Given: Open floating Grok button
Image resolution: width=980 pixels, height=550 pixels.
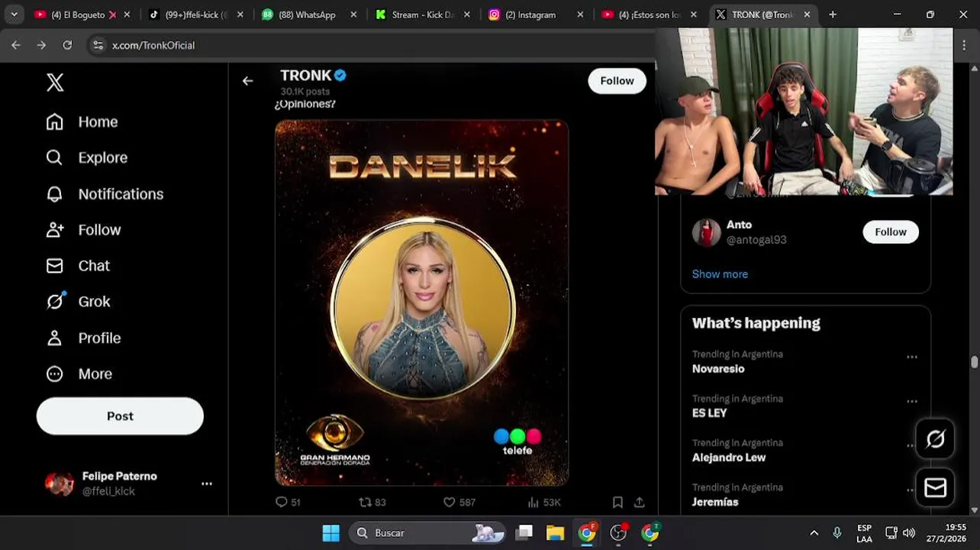Looking at the screenshot, I should [936, 438].
